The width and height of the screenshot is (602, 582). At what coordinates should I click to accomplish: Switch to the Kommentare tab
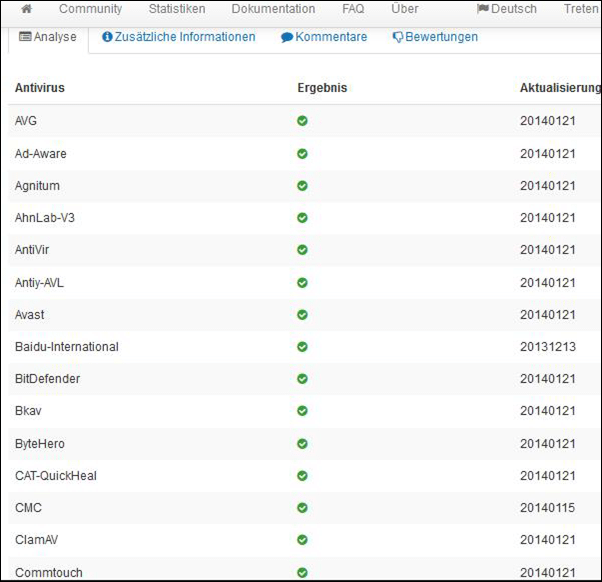[x=324, y=37]
